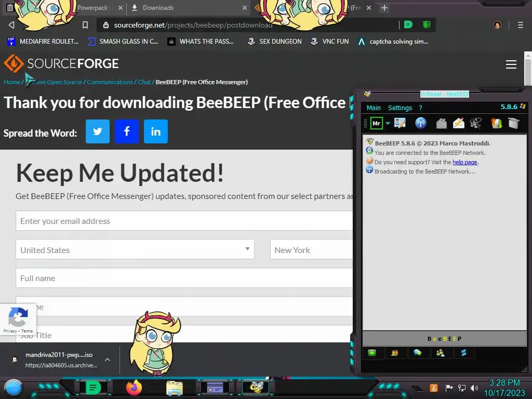532x399 pixels.
Task: Click the Chat breadcrumb link
Action: (144, 82)
